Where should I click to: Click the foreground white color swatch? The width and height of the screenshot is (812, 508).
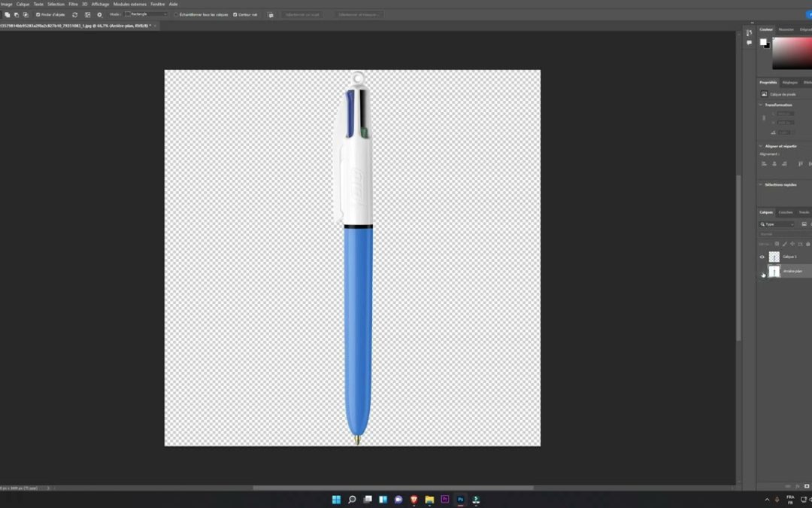click(x=763, y=42)
